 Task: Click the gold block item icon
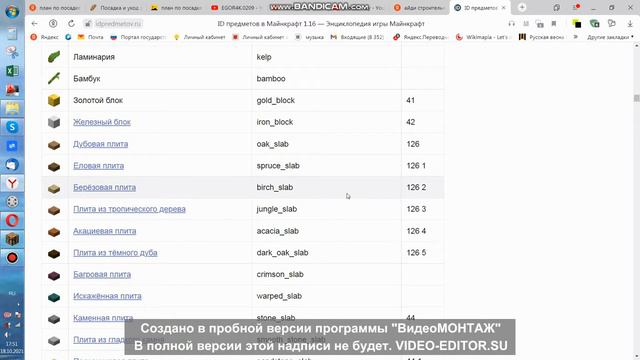pyautogui.click(x=54, y=100)
